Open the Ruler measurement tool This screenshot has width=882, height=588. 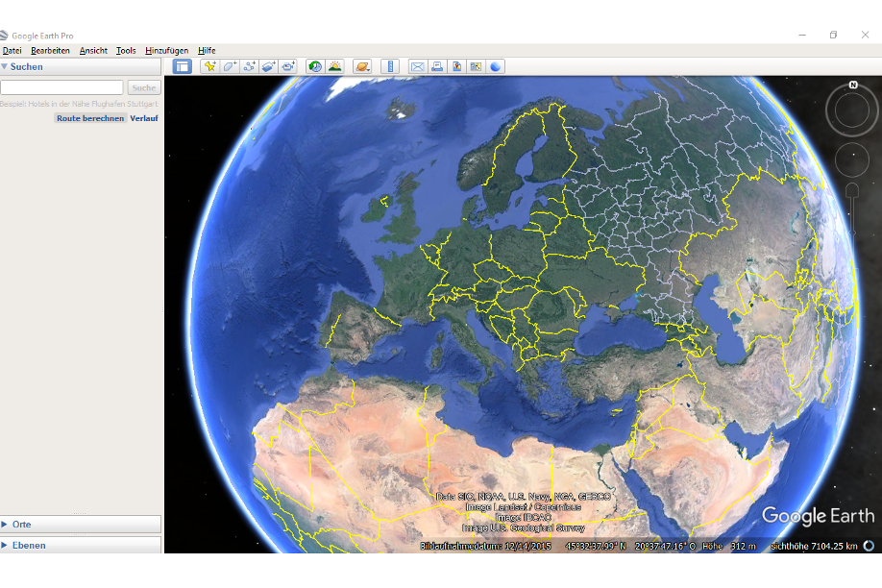(390, 66)
